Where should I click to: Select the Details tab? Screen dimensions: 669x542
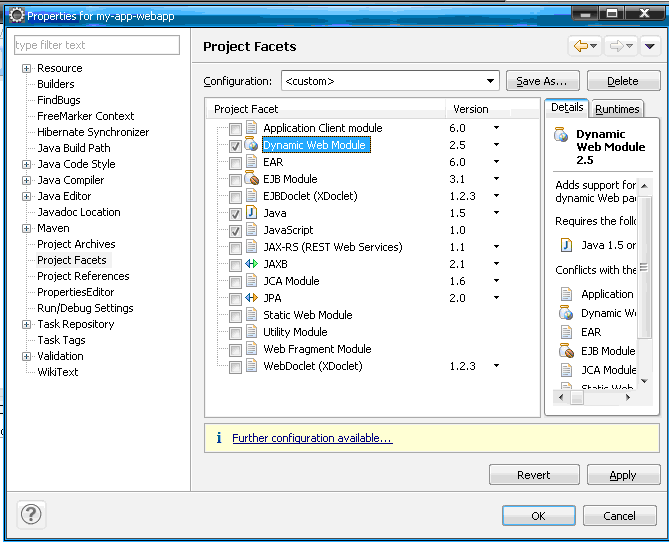(x=567, y=107)
